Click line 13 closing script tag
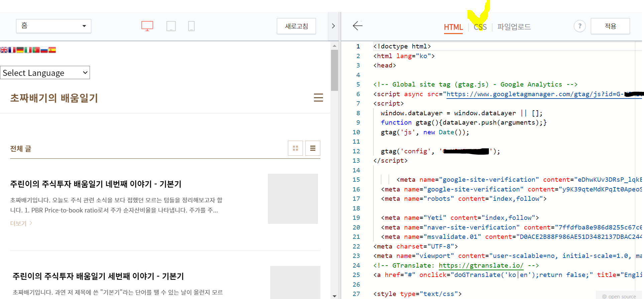 click(391, 161)
